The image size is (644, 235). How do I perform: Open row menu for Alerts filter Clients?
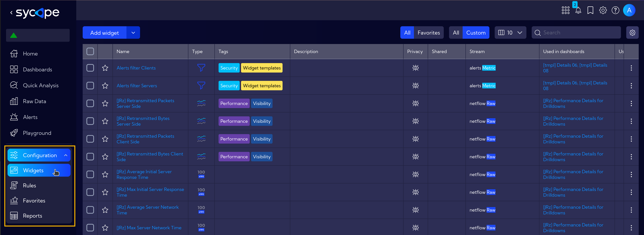(x=631, y=68)
